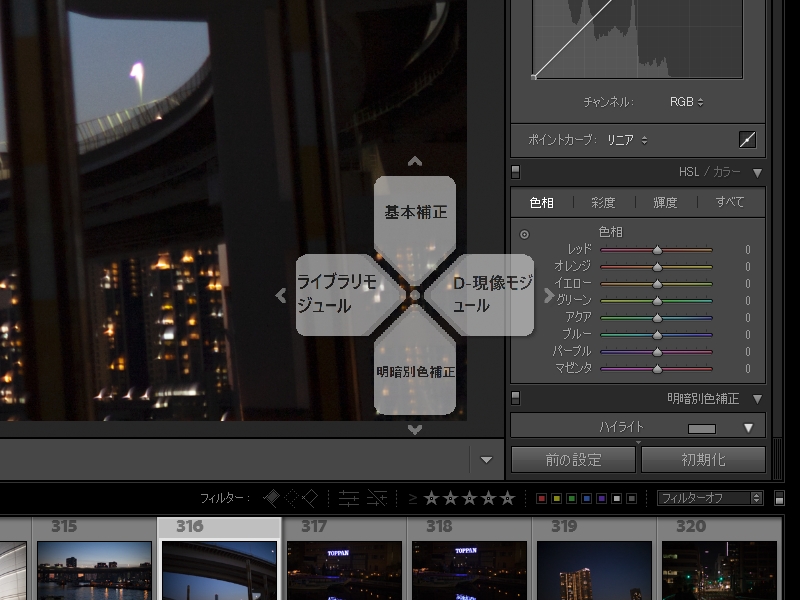Image resolution: width=800 pixels, height=600 pixels.
Task: Set filter rating to five stars
Action: point(507,498)
